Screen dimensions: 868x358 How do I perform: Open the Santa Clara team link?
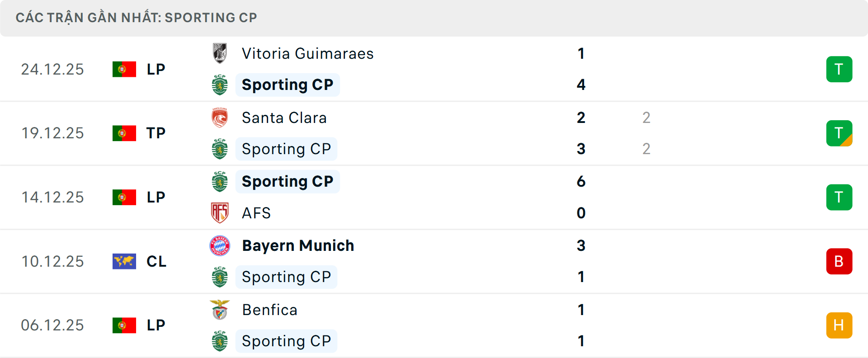284,118
